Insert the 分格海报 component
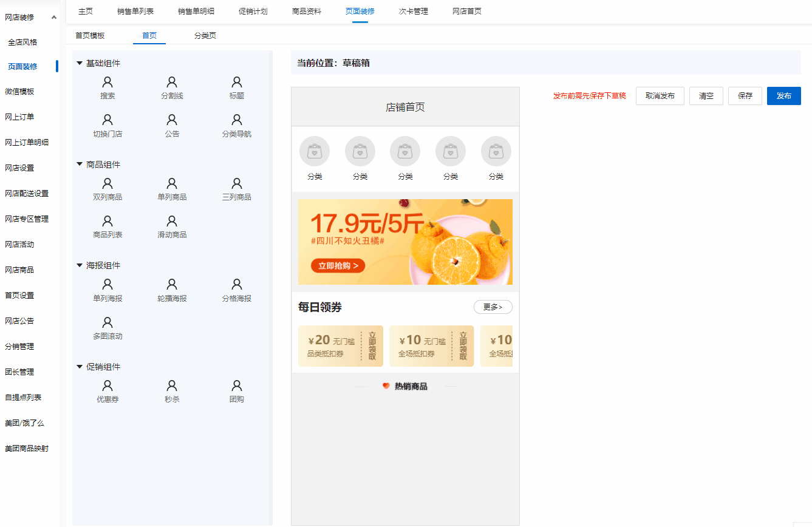 pyautogui.click(x=237, y=291)
